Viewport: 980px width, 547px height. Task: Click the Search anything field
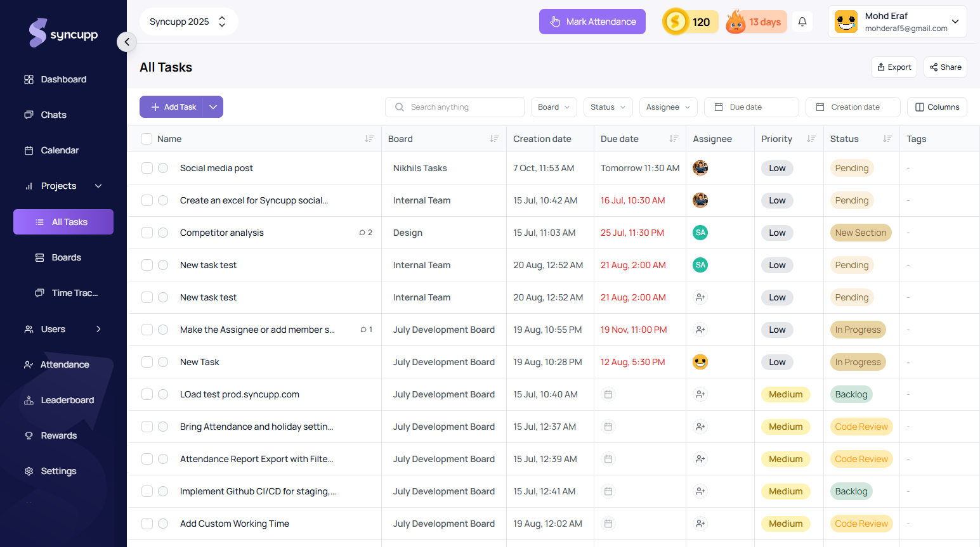click(x=455, y=107)
